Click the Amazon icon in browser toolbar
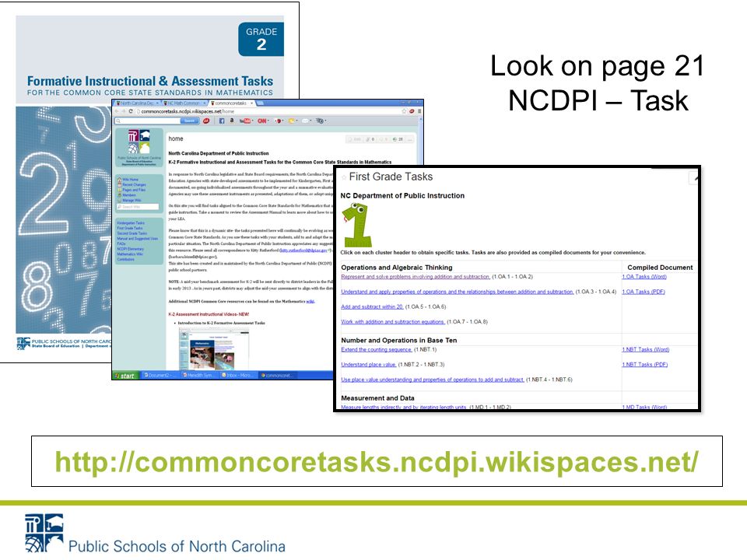747x560 pixels. click(x=232, y=121)
